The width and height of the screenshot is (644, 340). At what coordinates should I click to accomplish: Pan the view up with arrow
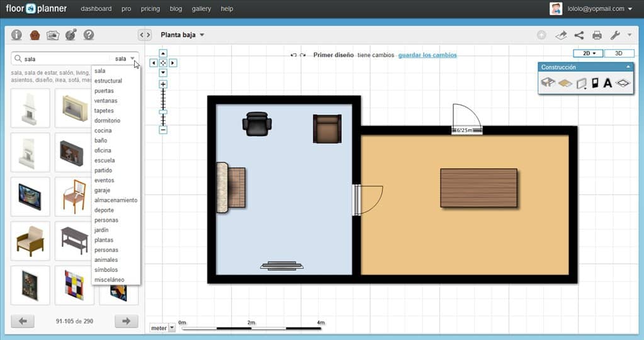(163, 54)
